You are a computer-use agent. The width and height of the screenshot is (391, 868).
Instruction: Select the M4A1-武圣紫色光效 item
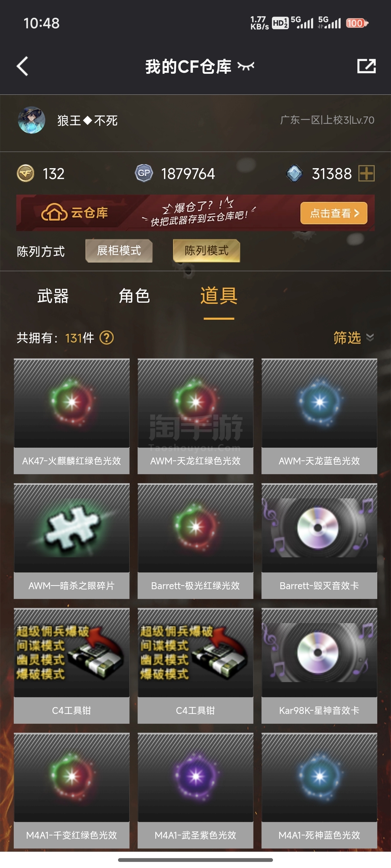pyautogui.click(x=195, y=791)
